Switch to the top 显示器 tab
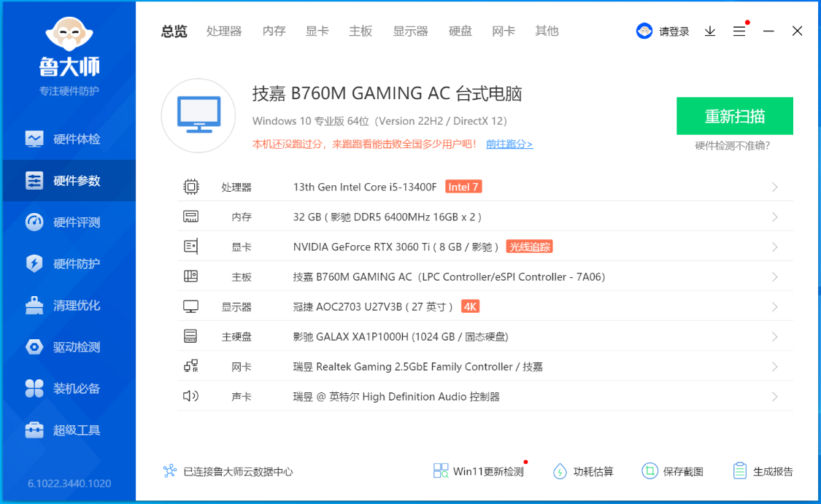 410,31
